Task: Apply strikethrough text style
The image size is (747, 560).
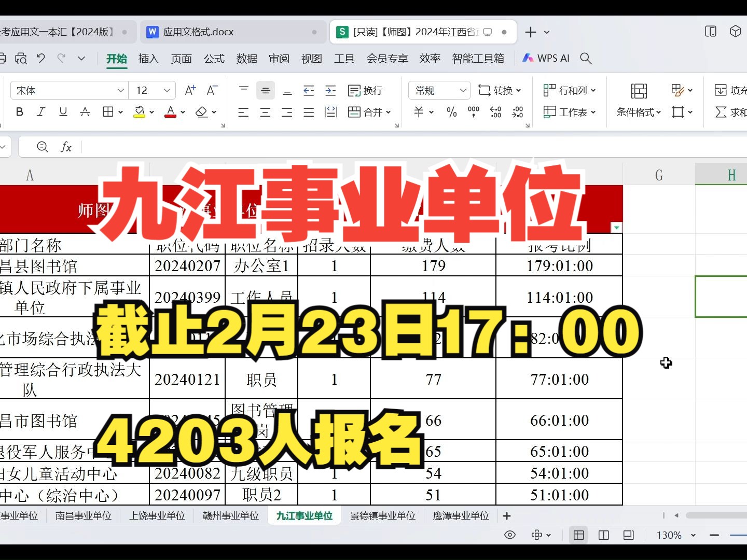Action: pos(85,112)
